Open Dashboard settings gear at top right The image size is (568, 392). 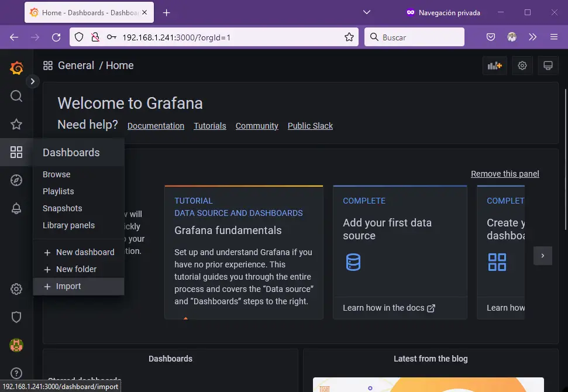[x=522, y=66]
